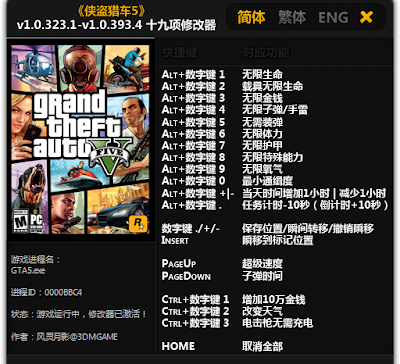The height and width of the screenshot is (364, 400).
Task: Select the 瞬移到标记位置 function
Action: point(278,240)
